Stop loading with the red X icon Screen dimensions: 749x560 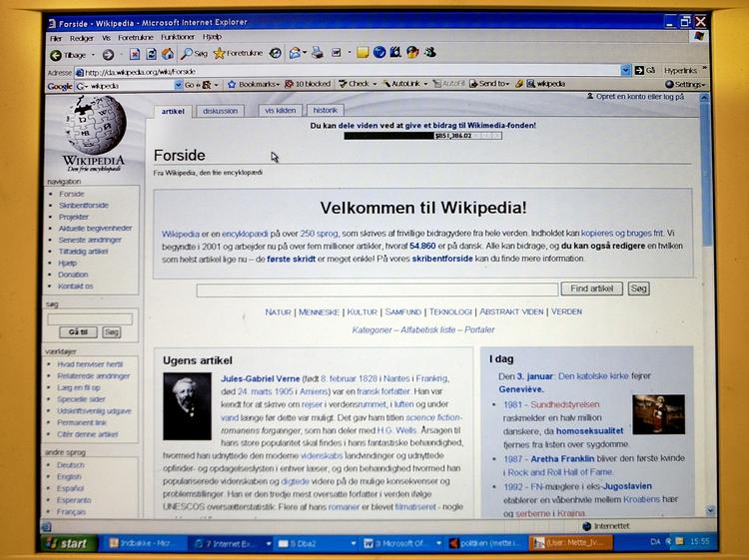pos(135,54)
